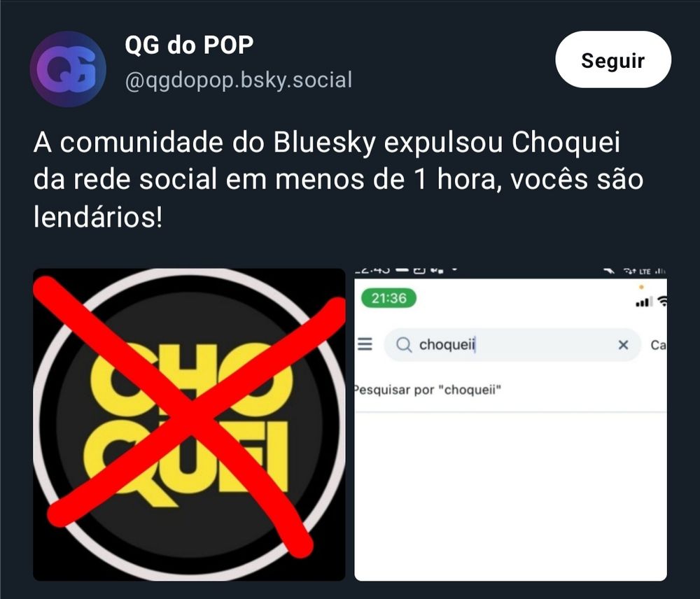The height and width of the screenshot is (599, 700).
Task: Clear the search with the X icon
Action: point(623,344)
